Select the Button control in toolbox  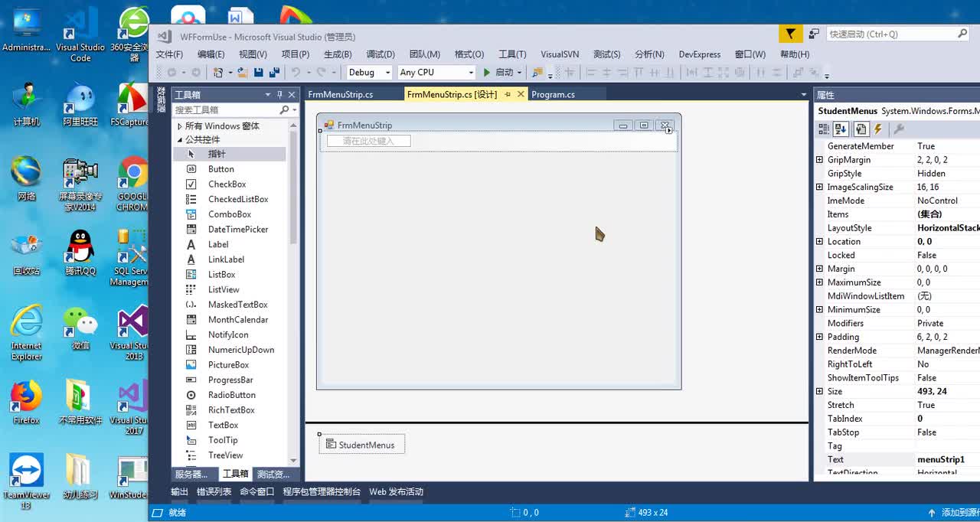pos(220,169)
